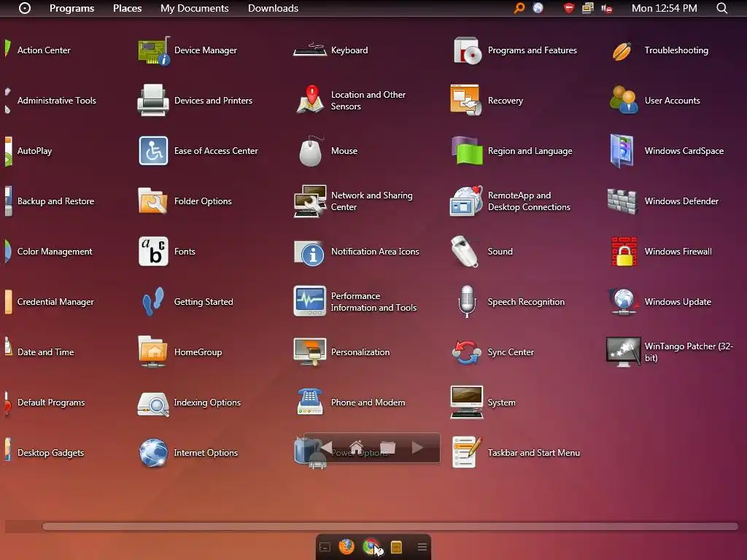Open Programs and Features icon
The width and height of the screenshot is (747, 560).
point(468,50)
